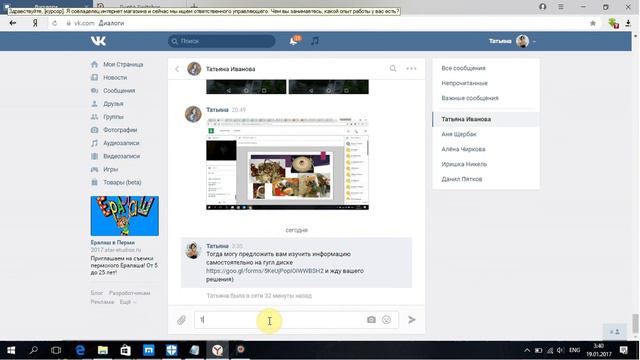Open Татьяна Иванова avatar in dialog header
The width and height of the screenshot is (640, 360).
pos(194,69)
